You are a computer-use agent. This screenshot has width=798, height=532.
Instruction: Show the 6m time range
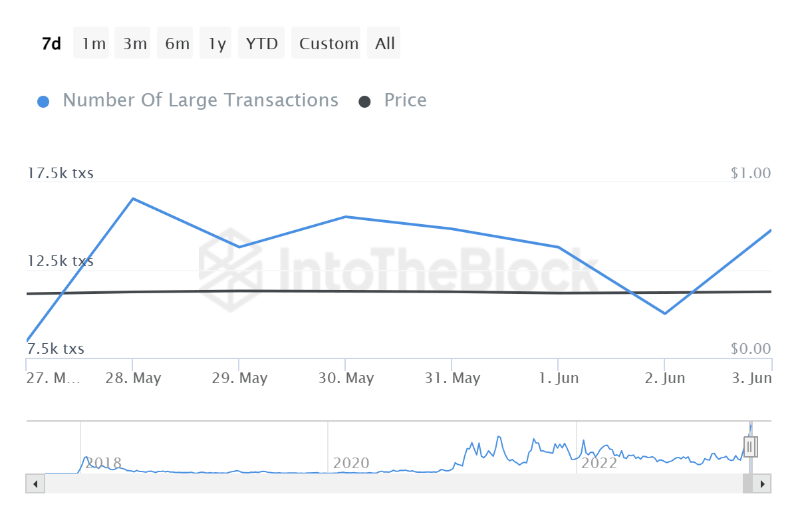tap(177, 44)
